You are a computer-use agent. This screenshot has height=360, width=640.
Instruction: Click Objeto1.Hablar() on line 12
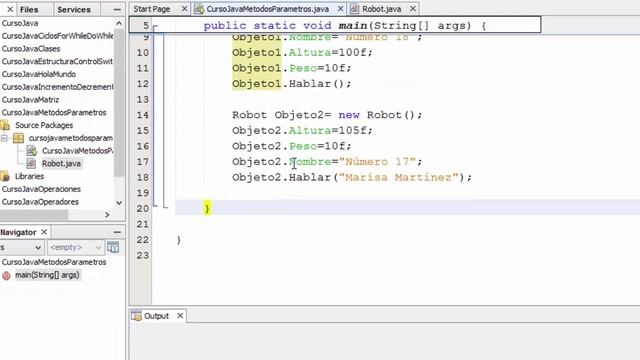pyautogui.click(x=291, y=84)
